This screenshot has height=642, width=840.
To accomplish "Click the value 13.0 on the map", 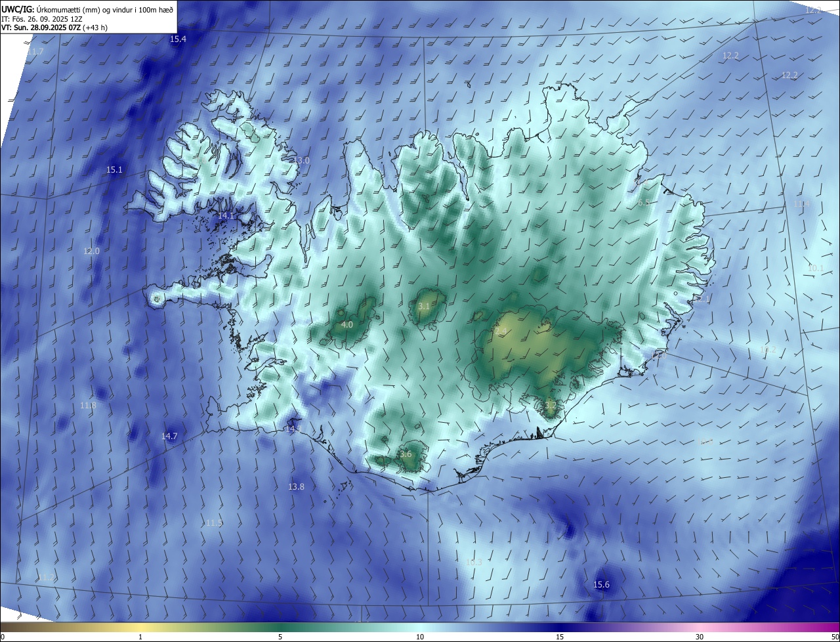I will coord(301,161).
